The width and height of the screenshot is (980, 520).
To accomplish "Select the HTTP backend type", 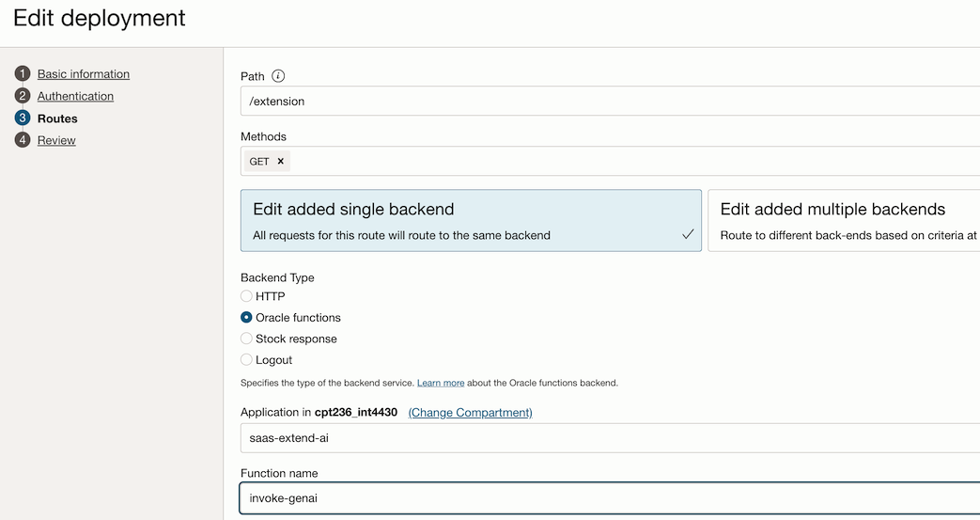I will (x=246, y=296).
